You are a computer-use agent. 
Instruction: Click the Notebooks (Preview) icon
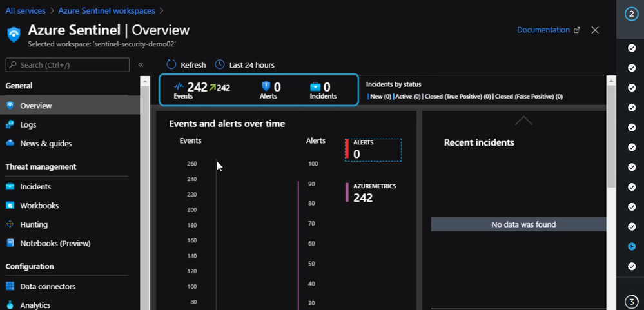10,243
